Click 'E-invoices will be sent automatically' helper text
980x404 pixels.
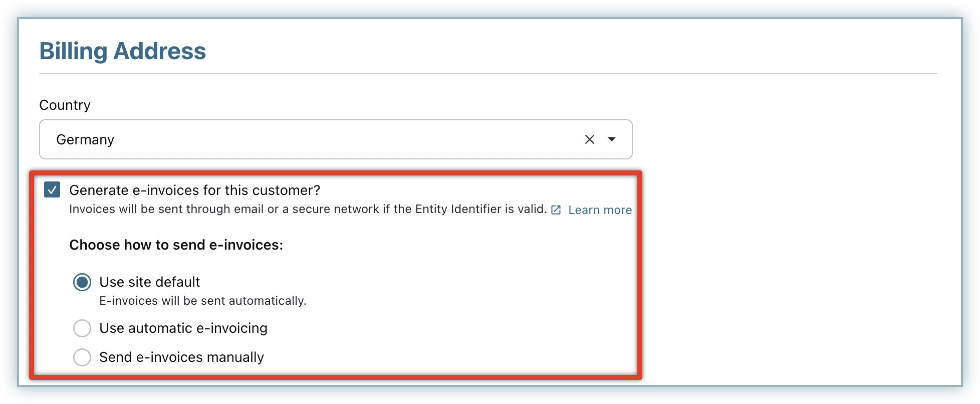point(202,301)
